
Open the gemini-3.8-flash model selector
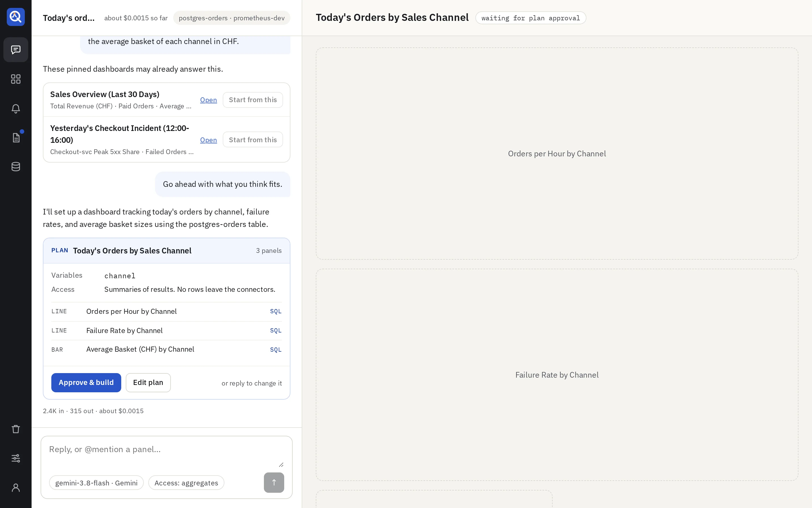96,483
